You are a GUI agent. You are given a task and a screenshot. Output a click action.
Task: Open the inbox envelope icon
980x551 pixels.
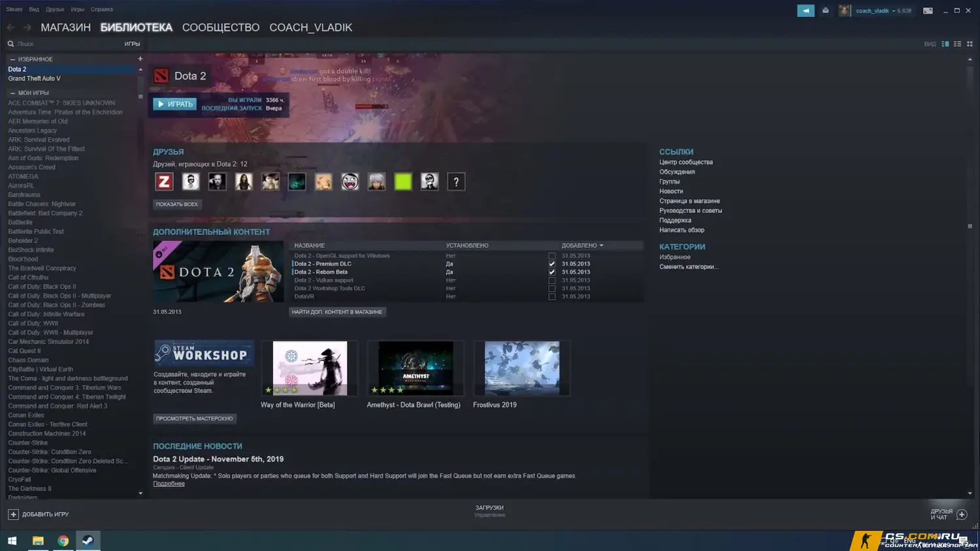[x=825, y=10]
